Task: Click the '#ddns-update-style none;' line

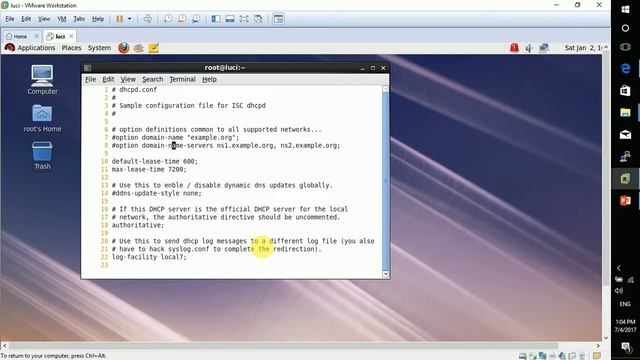Action: tap(156, 193)
